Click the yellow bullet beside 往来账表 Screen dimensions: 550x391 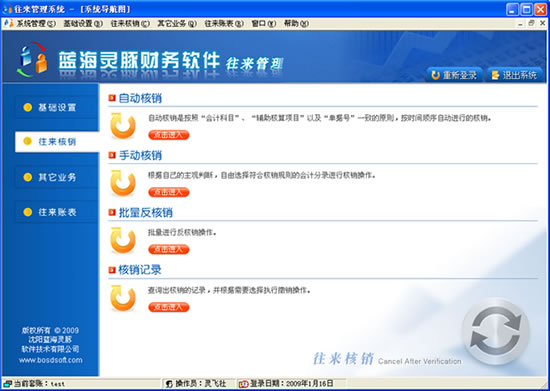click(x=28, y=212)
